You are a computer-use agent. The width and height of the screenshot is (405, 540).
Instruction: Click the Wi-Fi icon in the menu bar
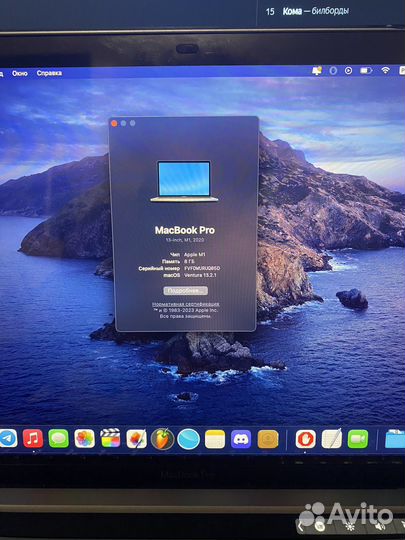[385, 70]
